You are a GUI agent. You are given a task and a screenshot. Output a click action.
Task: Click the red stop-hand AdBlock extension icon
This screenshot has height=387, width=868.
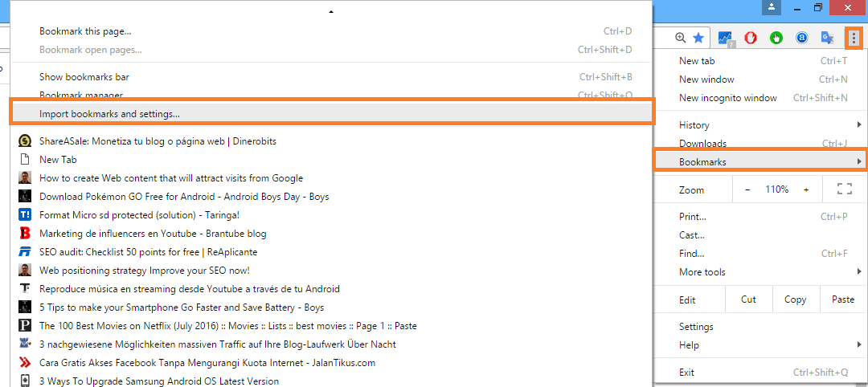(751, 38)
